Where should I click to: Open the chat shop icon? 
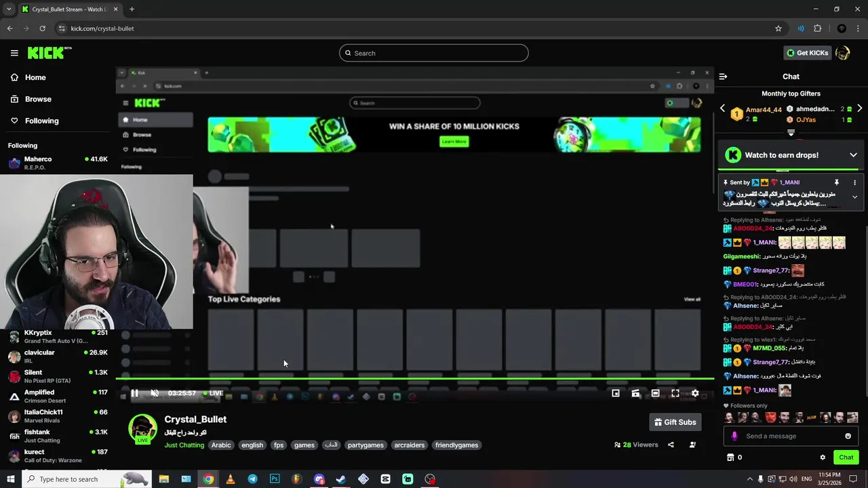[x=730, y=457]
